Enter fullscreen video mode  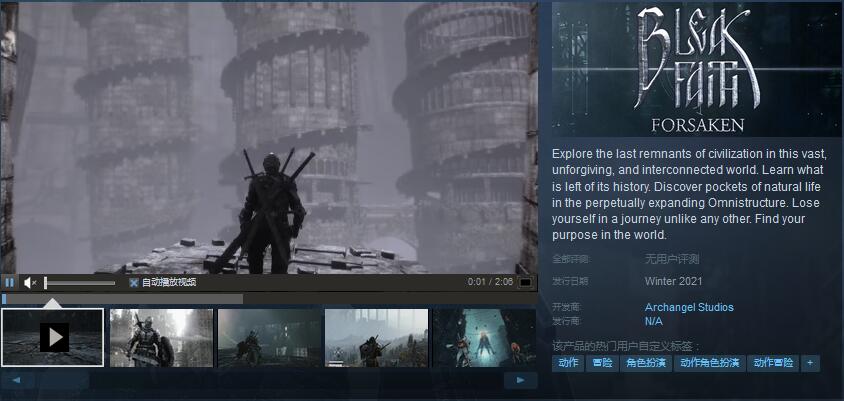525,282
